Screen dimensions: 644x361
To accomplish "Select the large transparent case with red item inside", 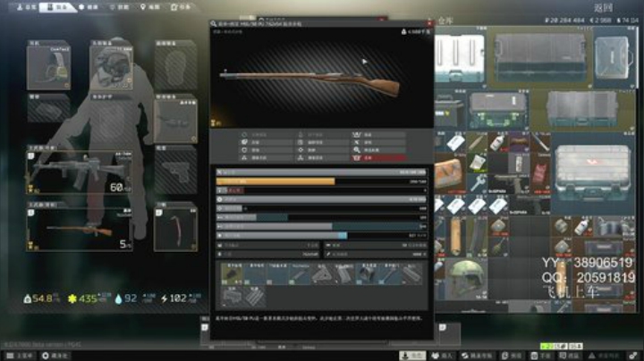I will [593, 172].
